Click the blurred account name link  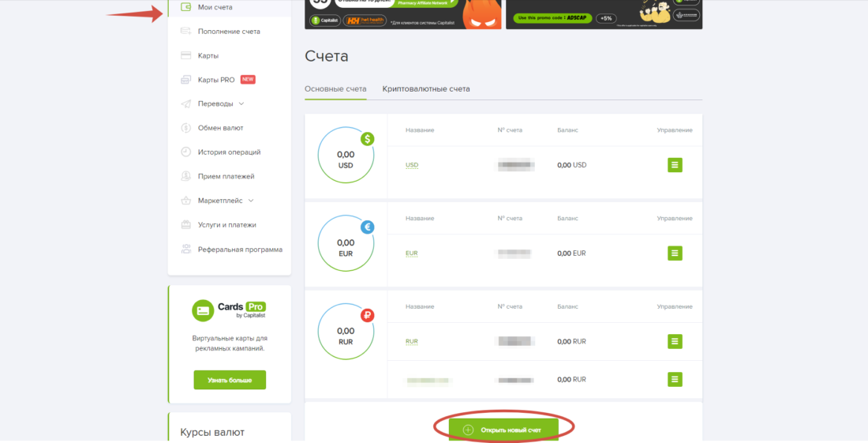[x=429, y=380]
